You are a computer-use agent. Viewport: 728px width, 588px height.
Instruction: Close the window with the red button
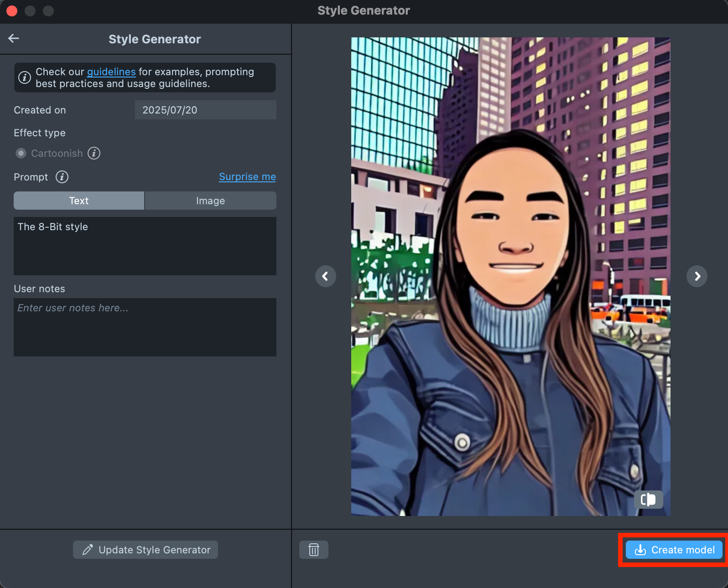12,10
